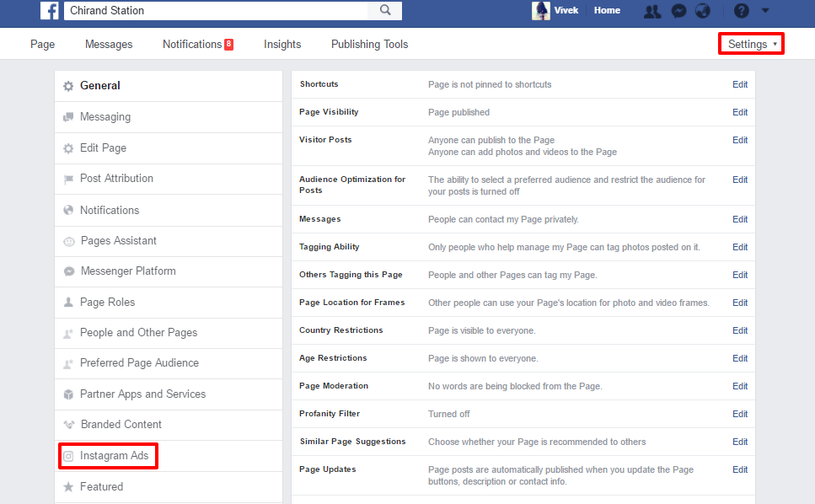
Task: Select Partner Apps and Services cube icon
Action: click(x=68, y=394)
